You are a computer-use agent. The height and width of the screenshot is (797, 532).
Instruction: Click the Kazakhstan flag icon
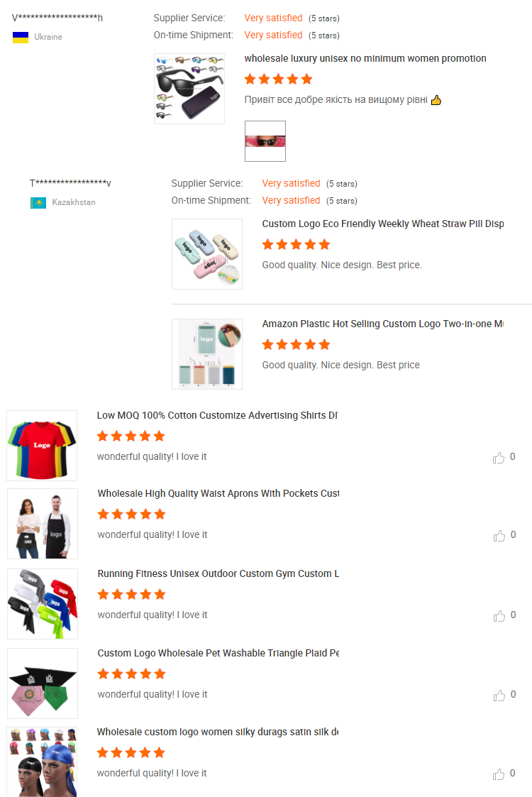(38, 203)
